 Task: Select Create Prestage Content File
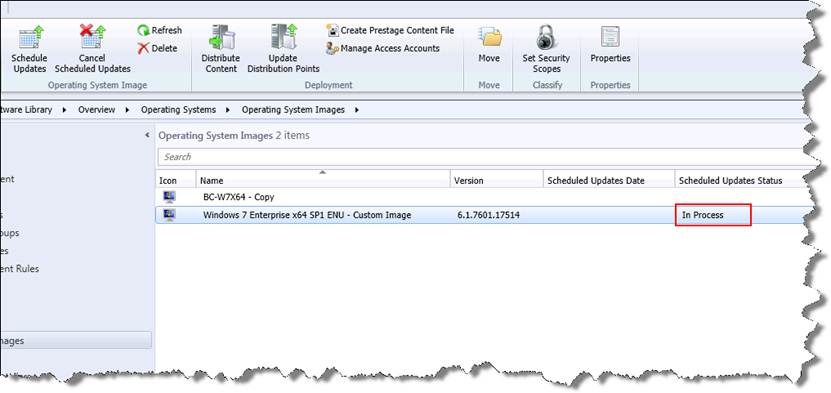pyautogui.click(x=390, y=30)
